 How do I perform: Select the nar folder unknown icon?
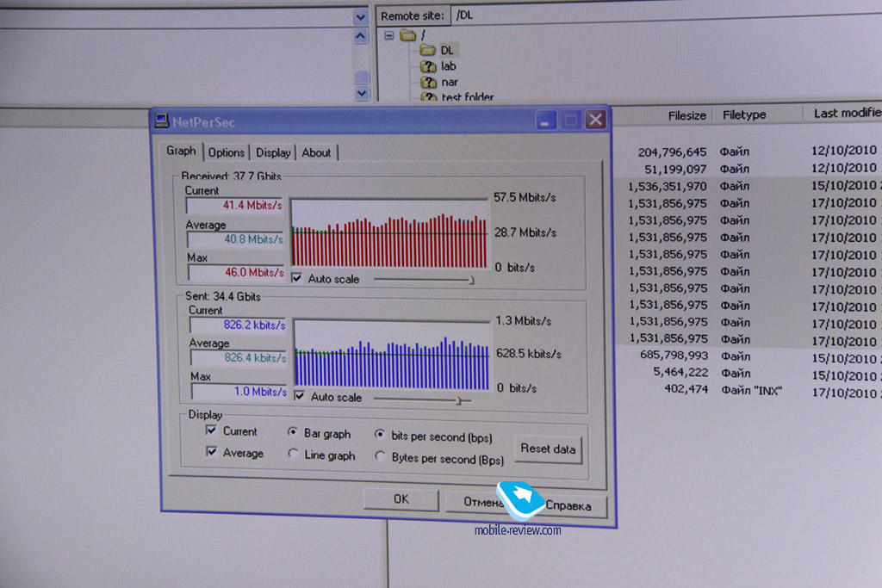[429, 82]
